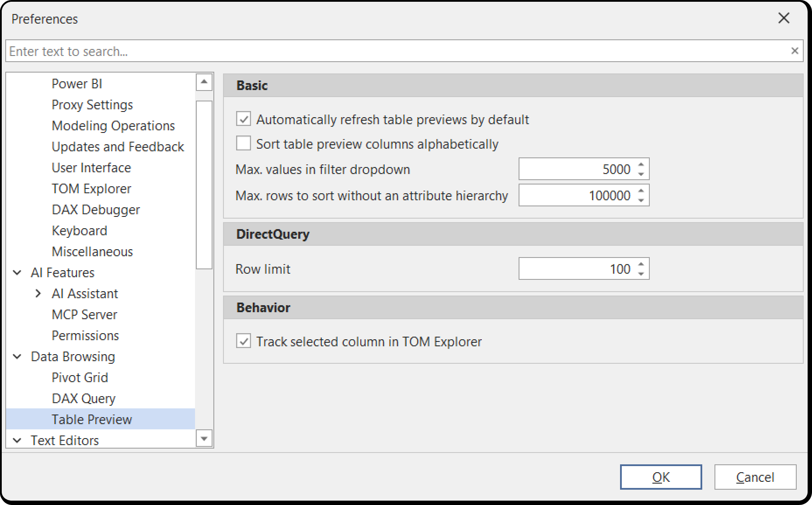The image size is (812, 505).
Task: Increase Max. values in filter dropdown
Action: click(x=641, y=165)
